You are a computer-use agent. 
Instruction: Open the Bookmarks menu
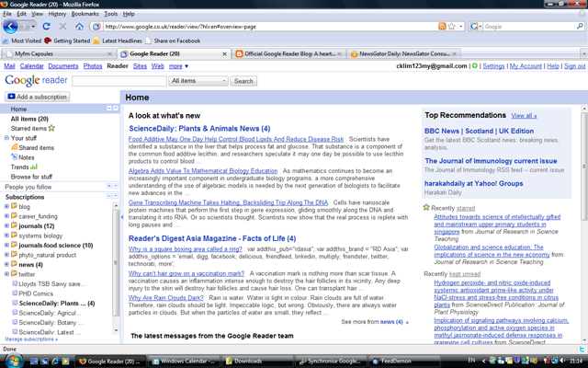point(85,14)
